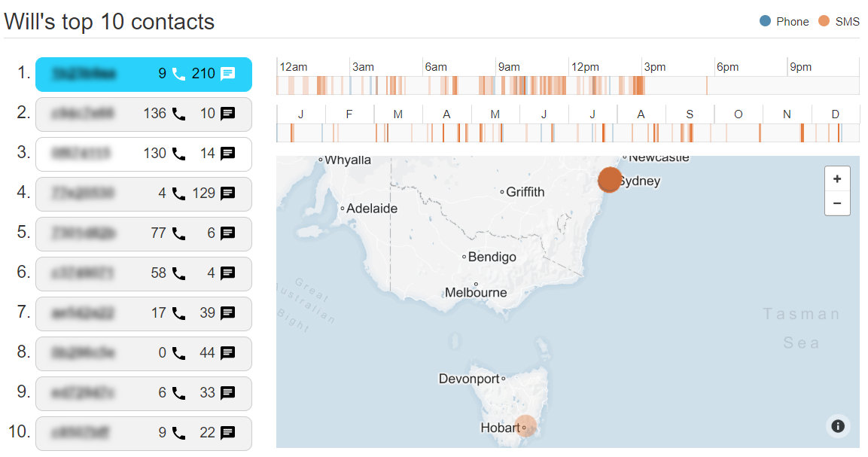Click the phone icon in contact row 8
Viewport: 868px width, 457px height.
178,353
